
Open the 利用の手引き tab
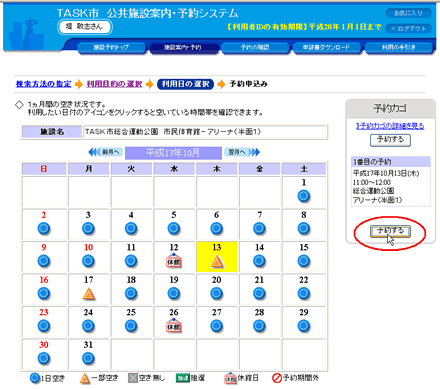tap(399, 48)
